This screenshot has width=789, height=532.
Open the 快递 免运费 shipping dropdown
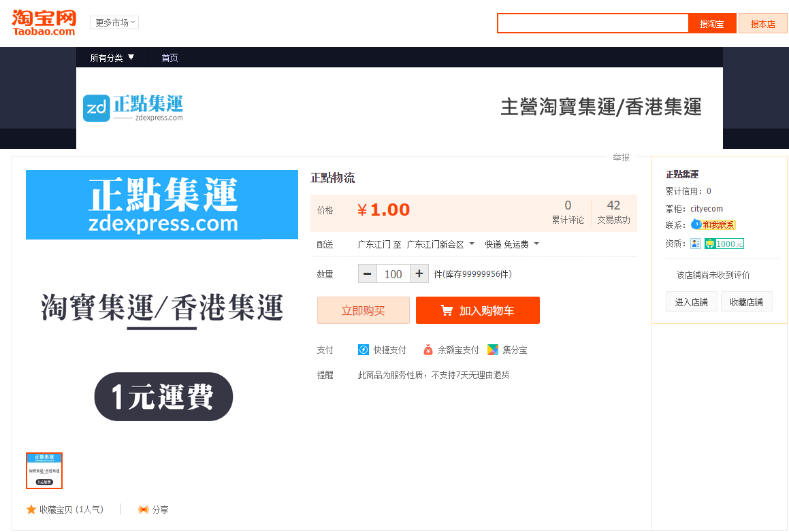[512, 244]
